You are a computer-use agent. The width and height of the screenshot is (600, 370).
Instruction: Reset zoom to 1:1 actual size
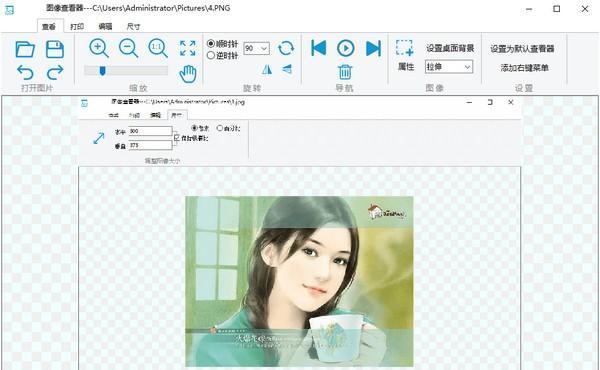(158, 48)
